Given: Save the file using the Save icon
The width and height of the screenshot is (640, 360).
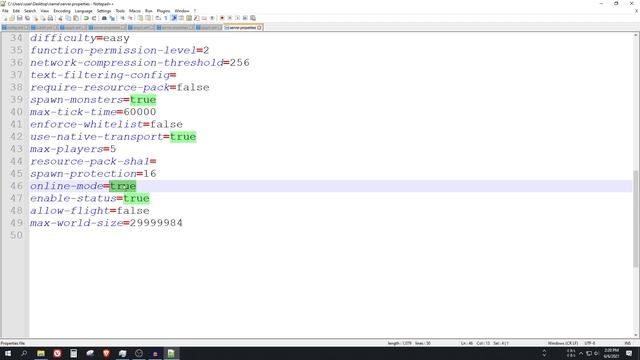Looking at the screenshot, I should (x=20, y=18).
